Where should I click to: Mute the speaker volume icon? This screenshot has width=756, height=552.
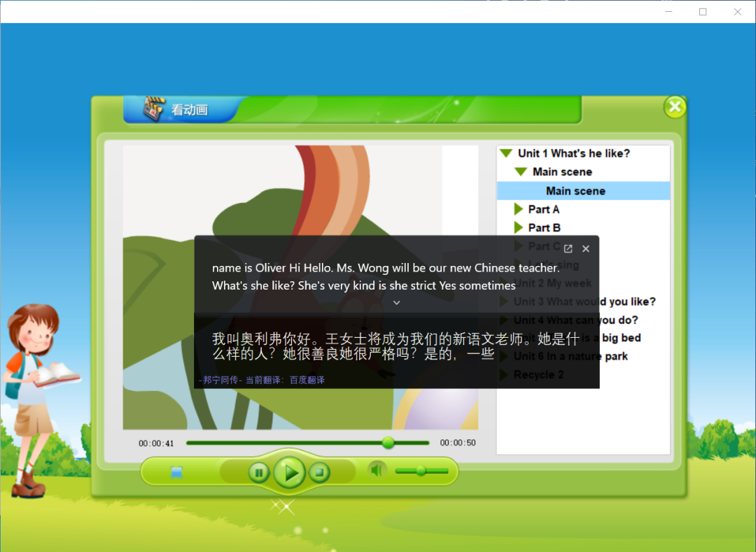point(377,470)
